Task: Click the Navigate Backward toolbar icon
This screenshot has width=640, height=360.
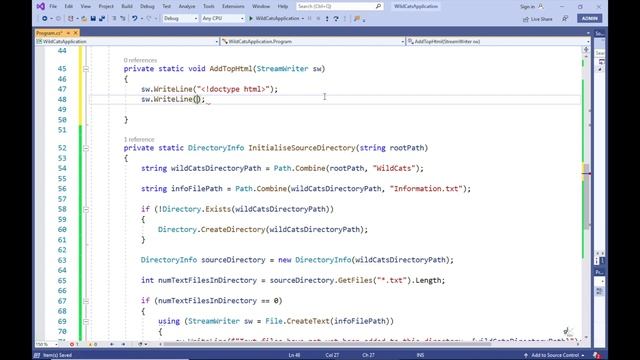Action: (x=44, y=19)
